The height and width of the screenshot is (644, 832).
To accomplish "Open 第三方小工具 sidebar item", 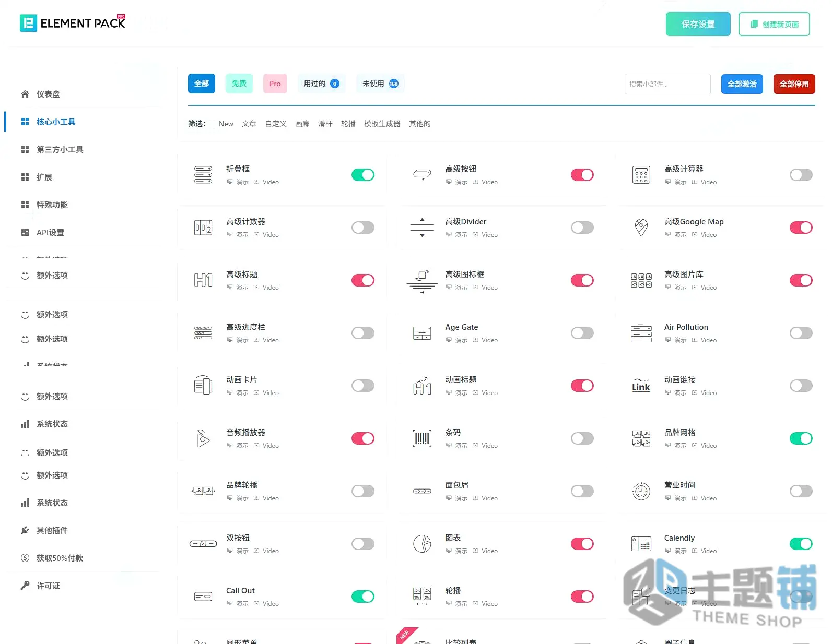I will [x=60, y=149].
